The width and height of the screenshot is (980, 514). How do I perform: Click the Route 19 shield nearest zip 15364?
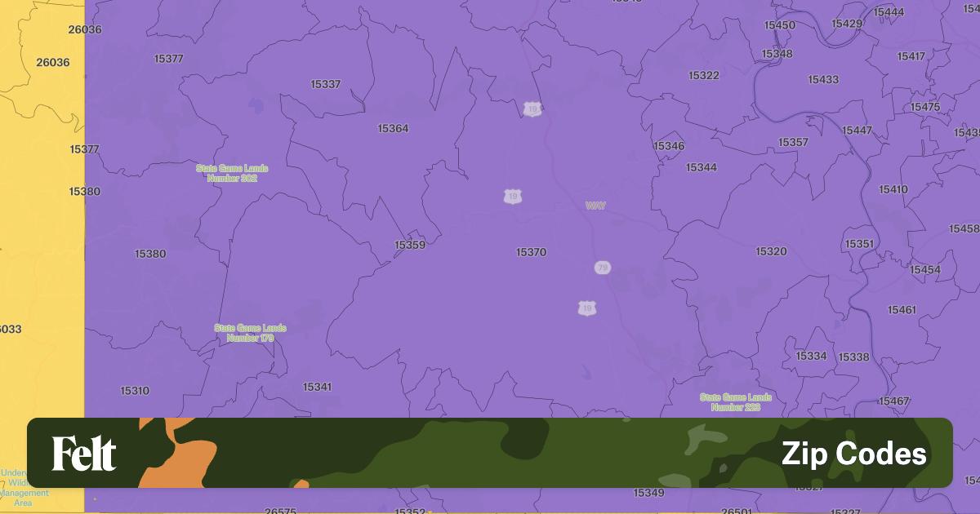coord(532,109)
